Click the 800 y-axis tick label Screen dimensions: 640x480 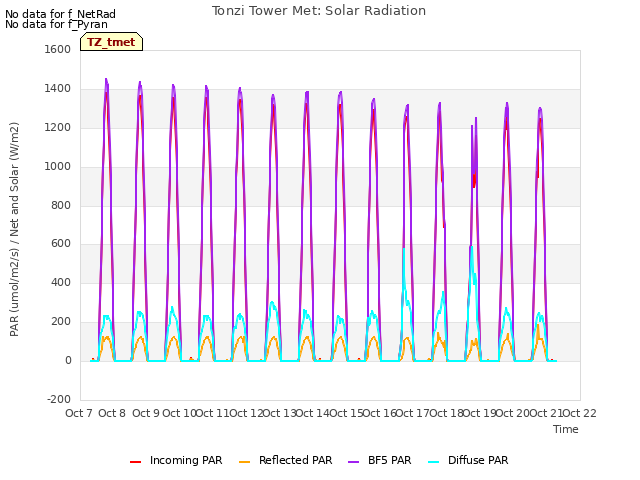(61, 205)
